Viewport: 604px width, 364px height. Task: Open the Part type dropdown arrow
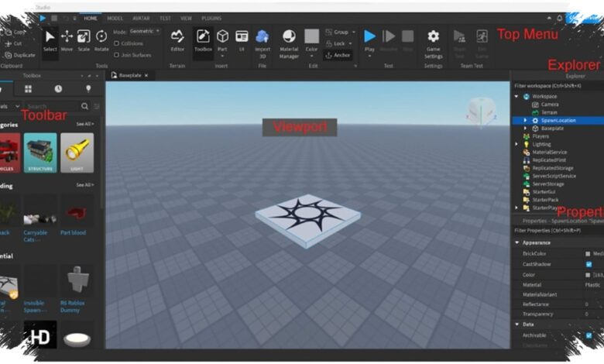coord(222,57)
